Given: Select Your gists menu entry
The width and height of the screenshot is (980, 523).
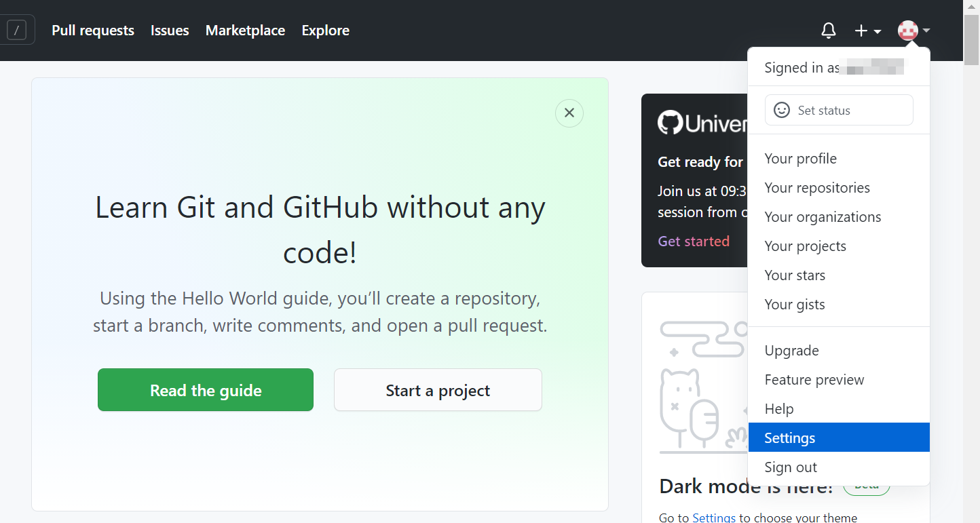Looking at the screenshot, I should pyautogui.click(x=839, y=305).
